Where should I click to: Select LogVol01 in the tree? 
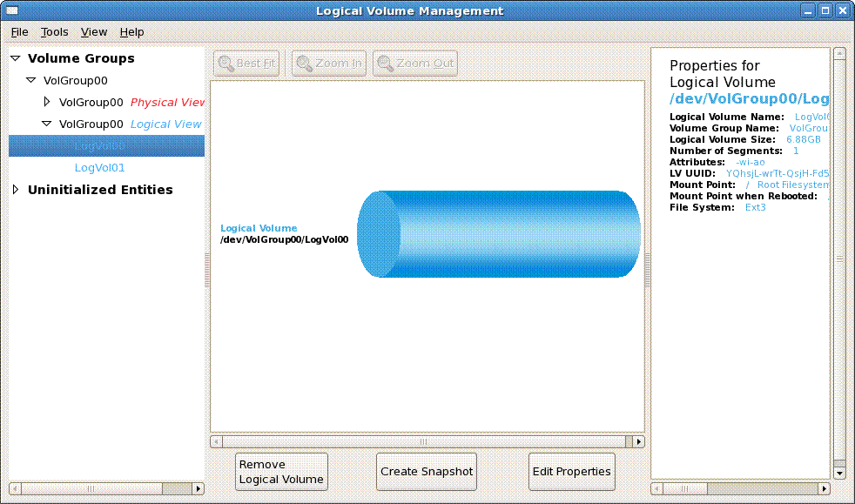click(x=100, y=168)
